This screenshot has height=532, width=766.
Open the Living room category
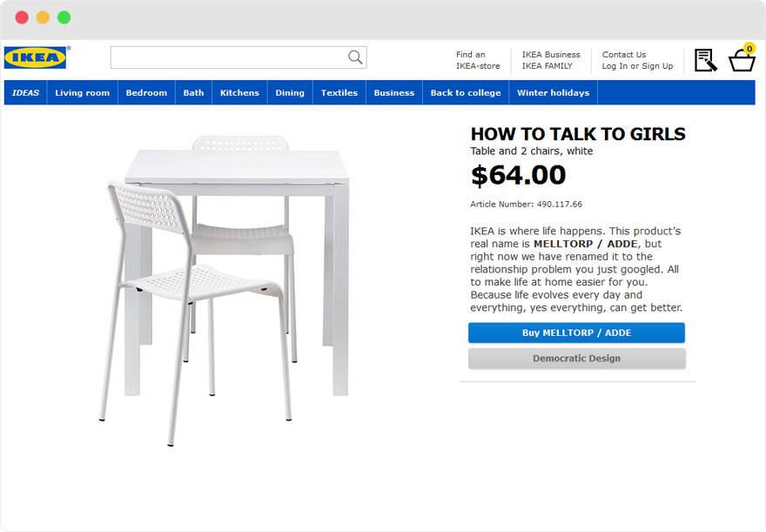pos(82,92)
